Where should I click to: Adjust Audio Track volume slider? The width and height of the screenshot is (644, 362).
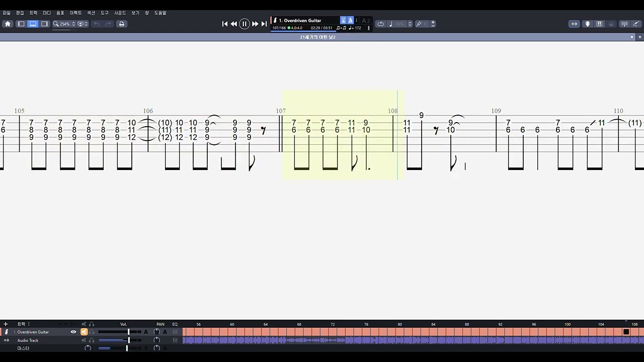(120, 340)
